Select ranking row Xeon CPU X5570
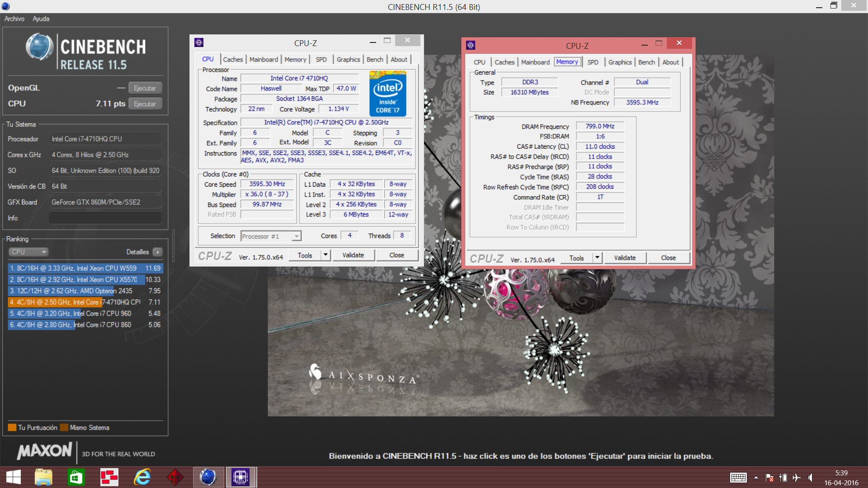The image size is (868, 488). (x=85, y=280)
